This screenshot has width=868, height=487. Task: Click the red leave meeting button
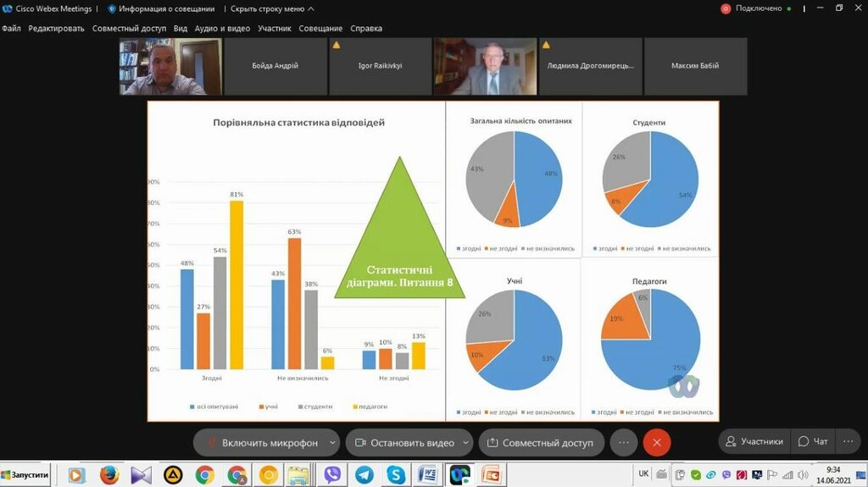click(656, 442)
